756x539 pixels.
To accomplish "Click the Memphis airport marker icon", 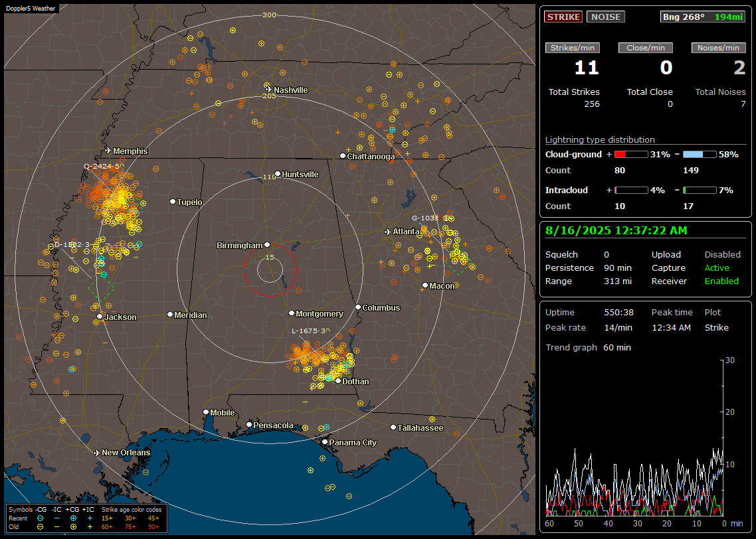I will click(108, 151).
